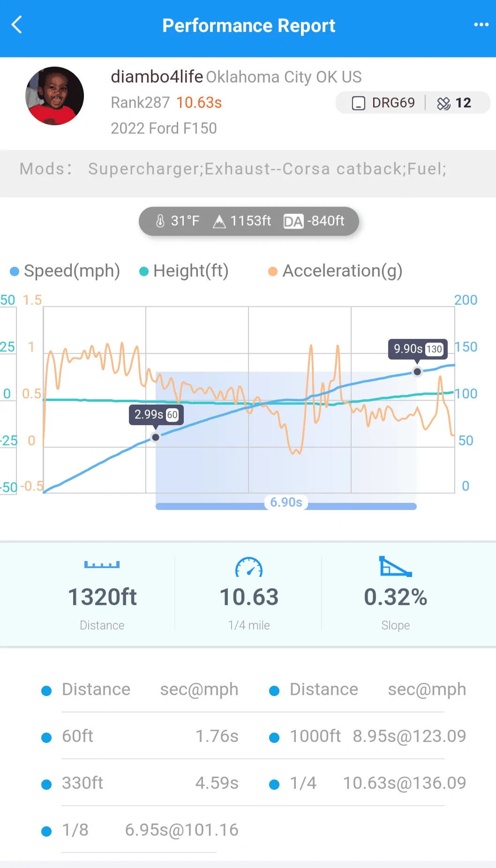496x868 pixels.
Task: Tap the altitude mountain icon
Action: click(219, 221)
